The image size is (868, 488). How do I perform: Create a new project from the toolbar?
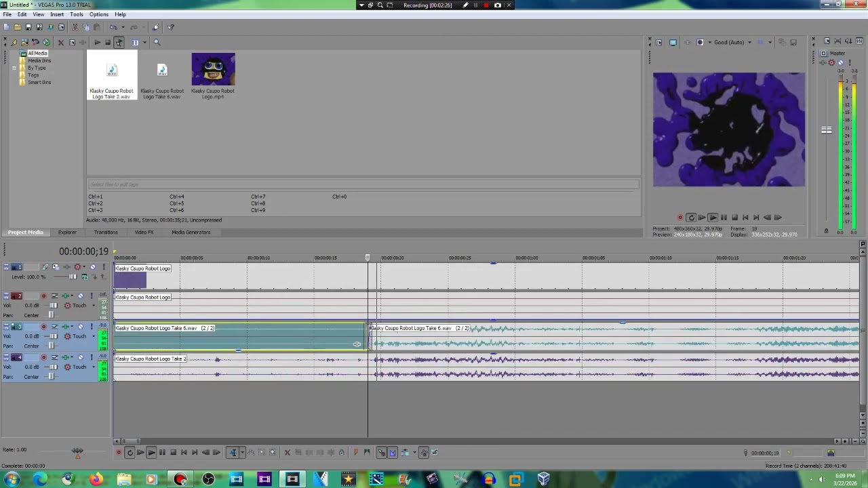[x=6, y=27]
